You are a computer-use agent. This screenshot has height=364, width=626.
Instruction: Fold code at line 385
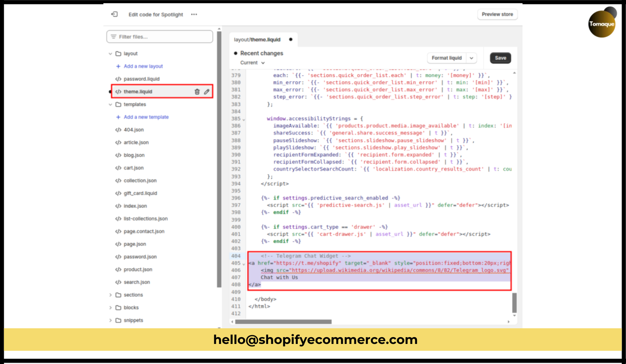tap(244, 119)
